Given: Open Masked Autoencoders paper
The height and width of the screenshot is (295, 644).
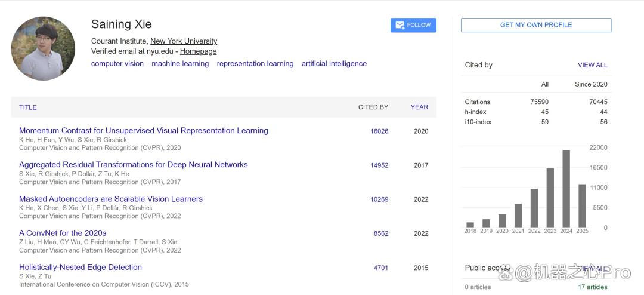Looking at the screenshot, I should (x=111, y=199).
